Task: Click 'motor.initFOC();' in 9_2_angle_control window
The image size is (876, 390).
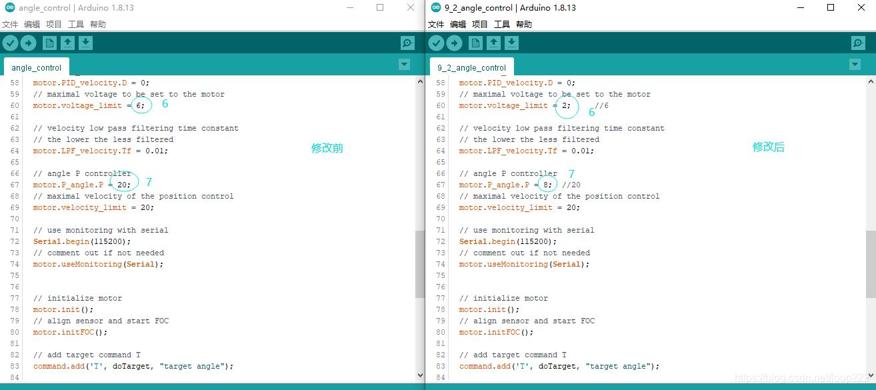Action: (x=496, y=332)
